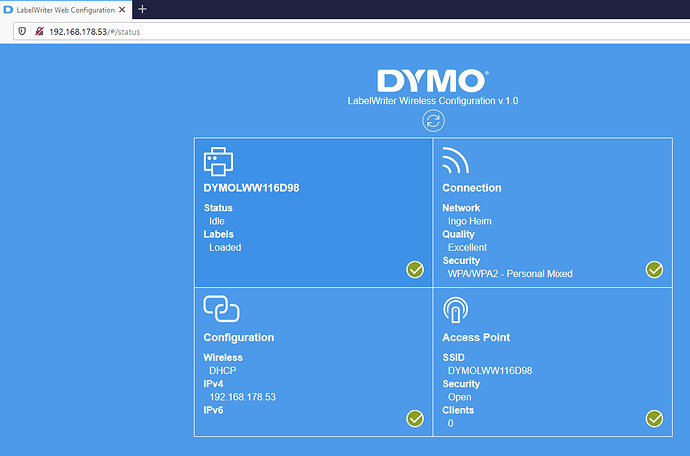Click IPv4 address 192.168.178.53 in Configuration
This screenshot has width=690, height=456.
click(x=242, y=397)
